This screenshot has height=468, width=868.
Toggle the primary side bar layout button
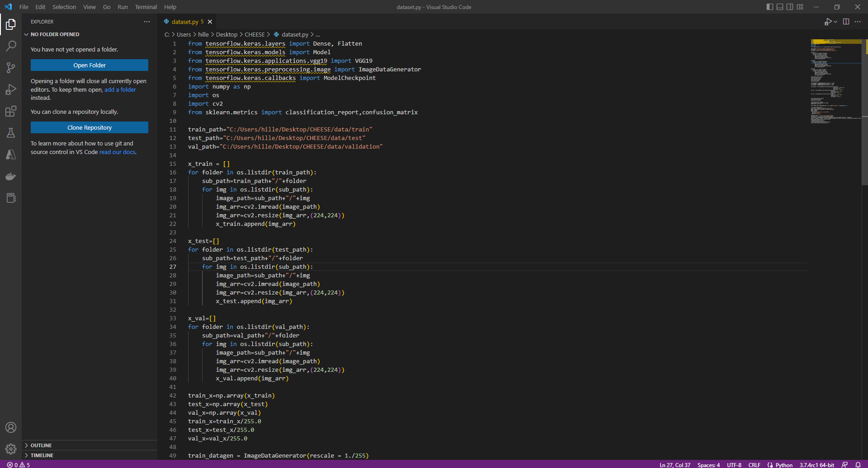[770, 7]
